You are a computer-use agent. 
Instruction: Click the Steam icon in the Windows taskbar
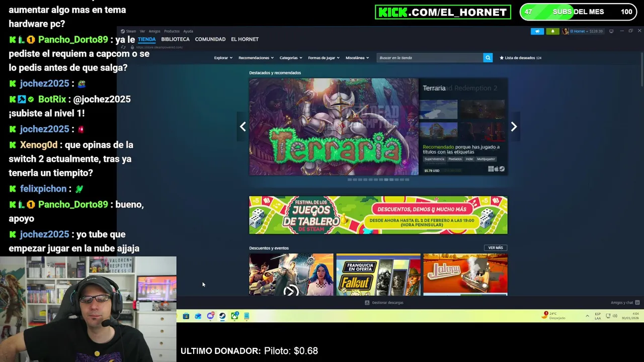[x=222, y=316]
